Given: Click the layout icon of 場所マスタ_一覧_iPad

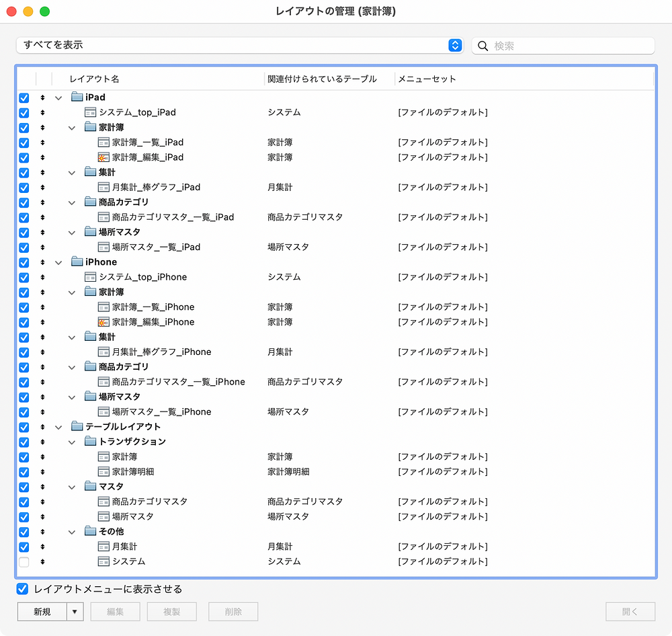Looking at the screenshot, I should (103, 247).
